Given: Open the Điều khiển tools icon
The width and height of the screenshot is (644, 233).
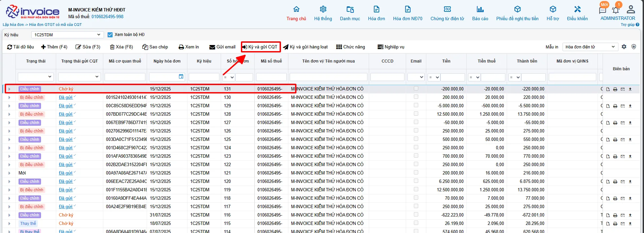Looking at the screenshot, I should point(577,9).
